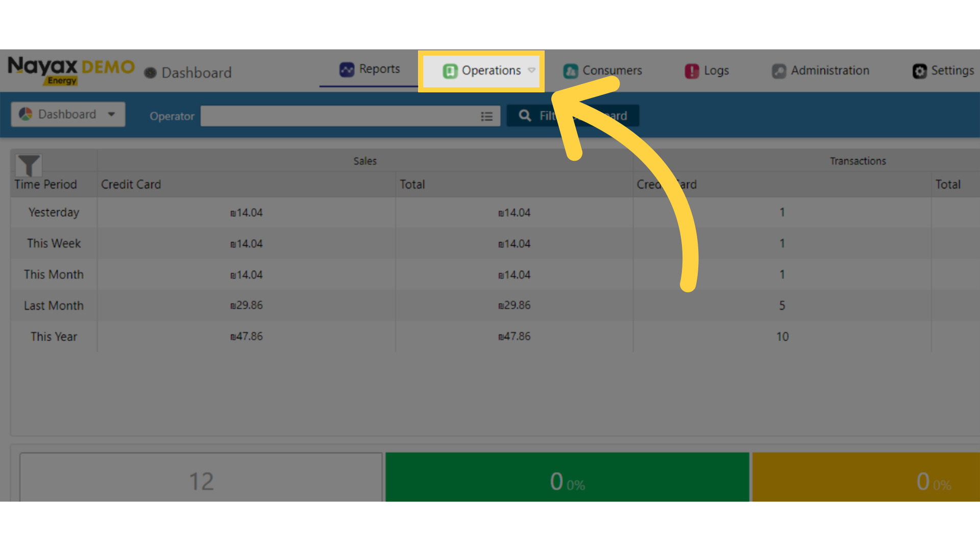Click the green Operations icon
The height and width of the screenshot is (551, 980).
450,71
